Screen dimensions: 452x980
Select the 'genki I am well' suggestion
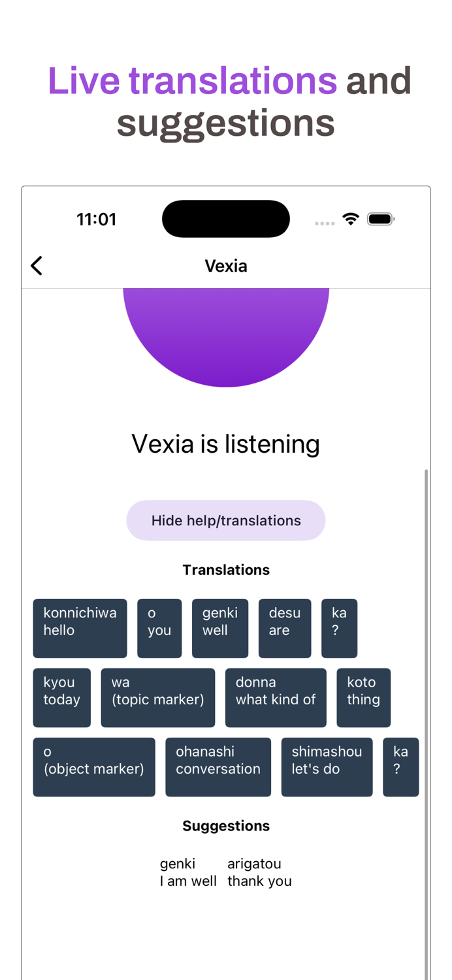point(187,872)
